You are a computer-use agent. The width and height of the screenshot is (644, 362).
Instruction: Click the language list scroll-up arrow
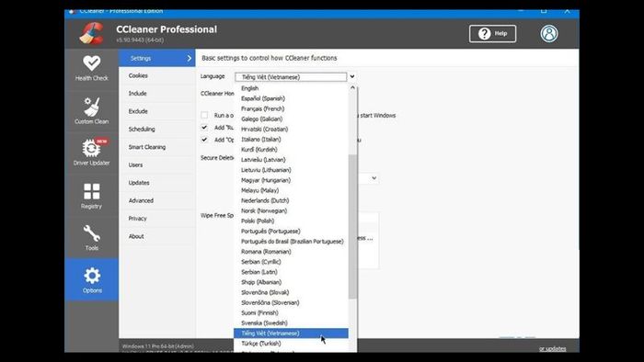352,87
